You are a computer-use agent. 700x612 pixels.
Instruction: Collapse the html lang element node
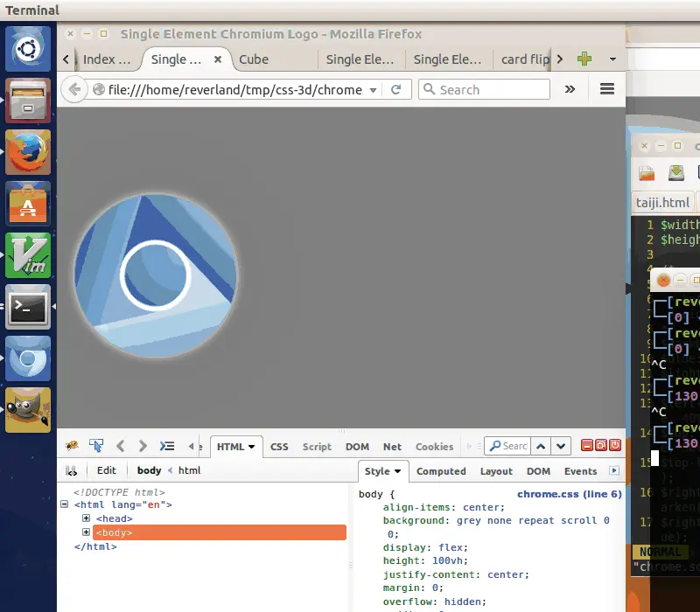click(x=64, y=504)
